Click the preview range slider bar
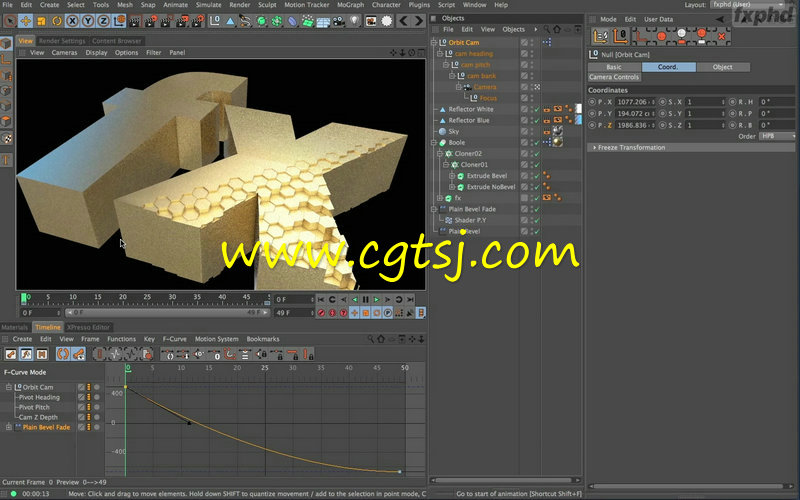800x500 pixels. pos(167,312)
